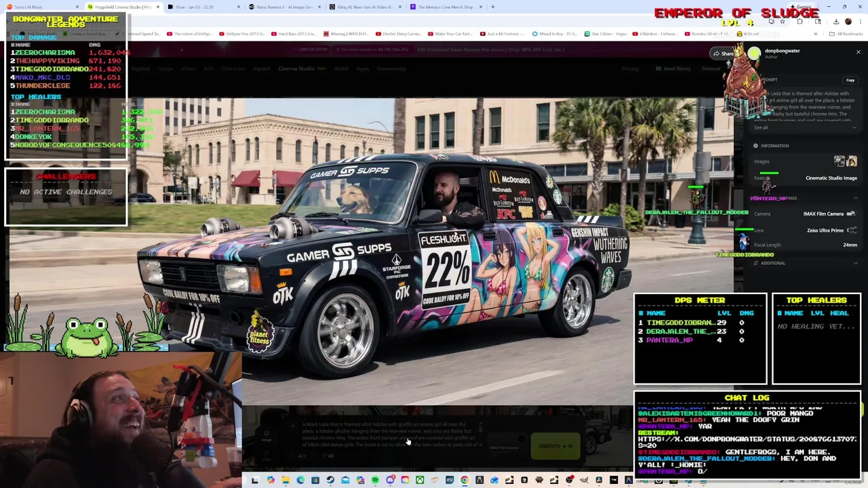Viewport: 868px width, 488px height.
Task: Open File Explorer from the taskbar
Action: [x=285, y=481]
